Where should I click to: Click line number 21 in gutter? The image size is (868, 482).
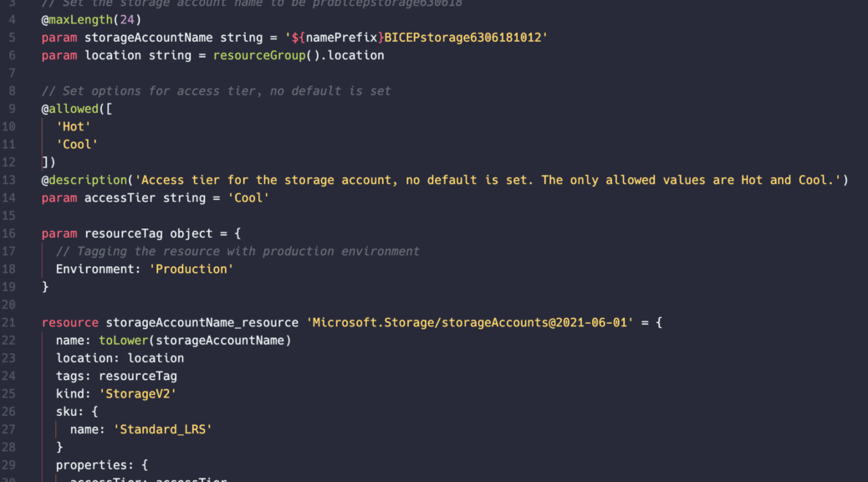point(8,322)
